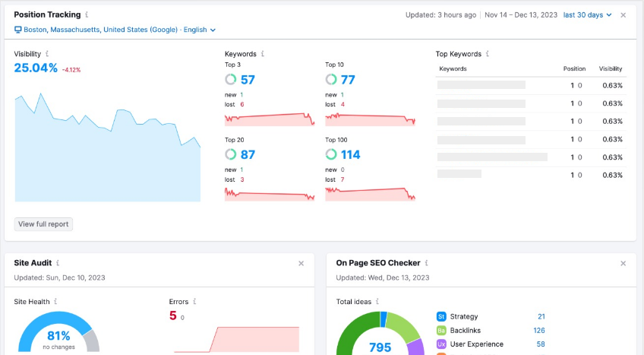Image resolution: width=644 pixels, height=355 pixels.
Task: Click the Keywords column header in table
Action: pyautogui.click(x=453, y=68)
